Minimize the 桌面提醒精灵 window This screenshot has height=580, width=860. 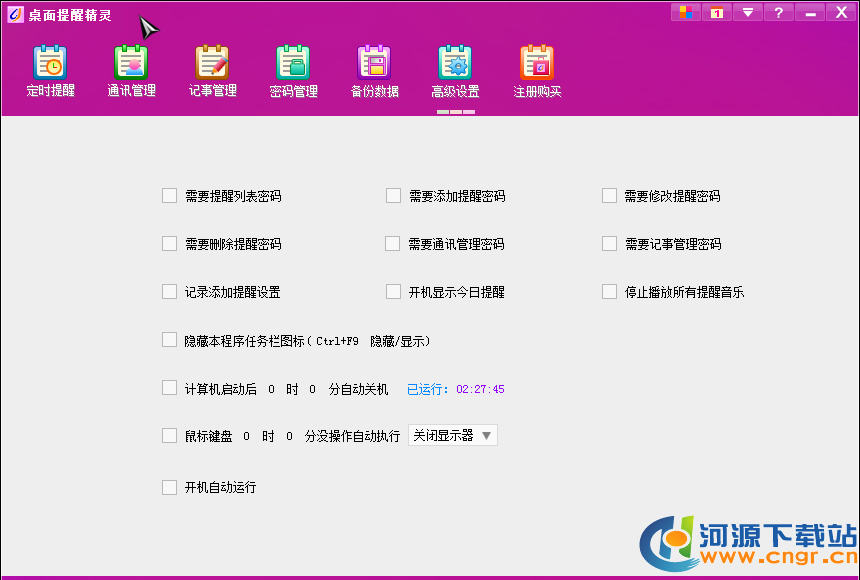[x=810, y=12]
